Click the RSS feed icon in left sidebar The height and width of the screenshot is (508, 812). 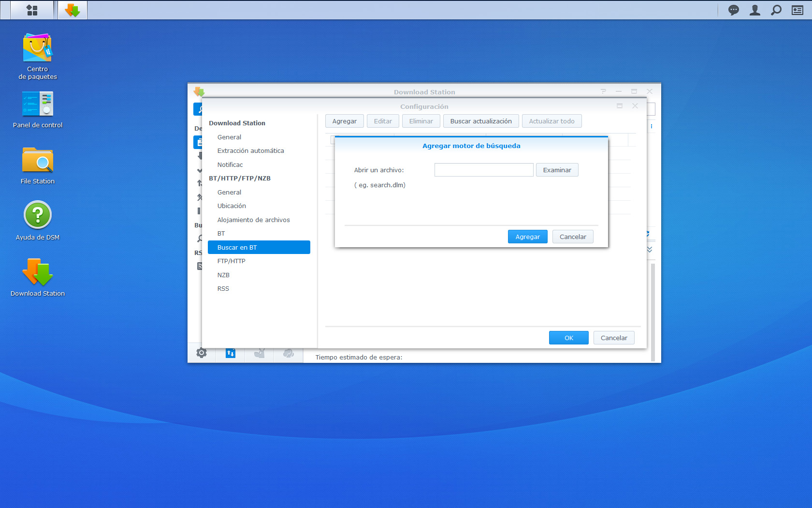(x=199, y=266)
